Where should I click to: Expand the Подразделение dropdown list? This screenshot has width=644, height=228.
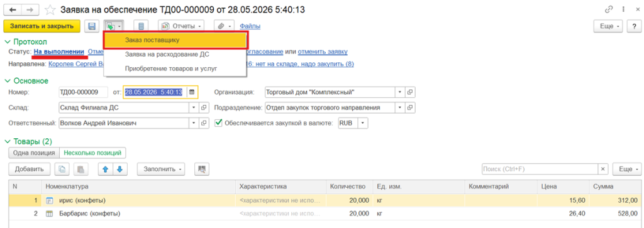point(401,108)
